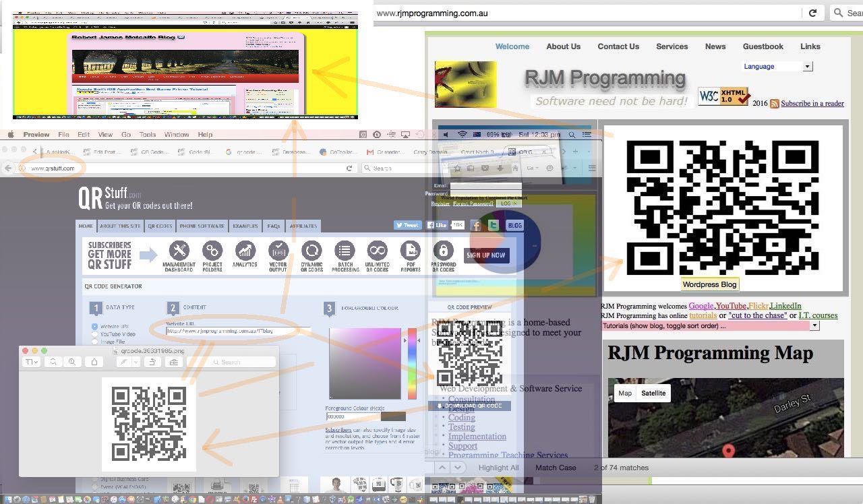Click the reload icon in QRStuff address bar
863x504 pixels.
tap(349, 168)
